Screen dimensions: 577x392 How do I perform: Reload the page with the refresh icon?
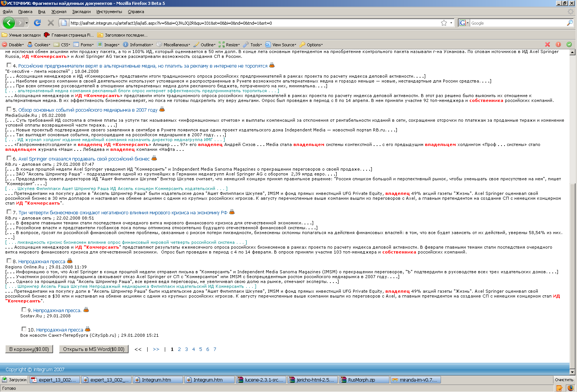pos(37,23)
